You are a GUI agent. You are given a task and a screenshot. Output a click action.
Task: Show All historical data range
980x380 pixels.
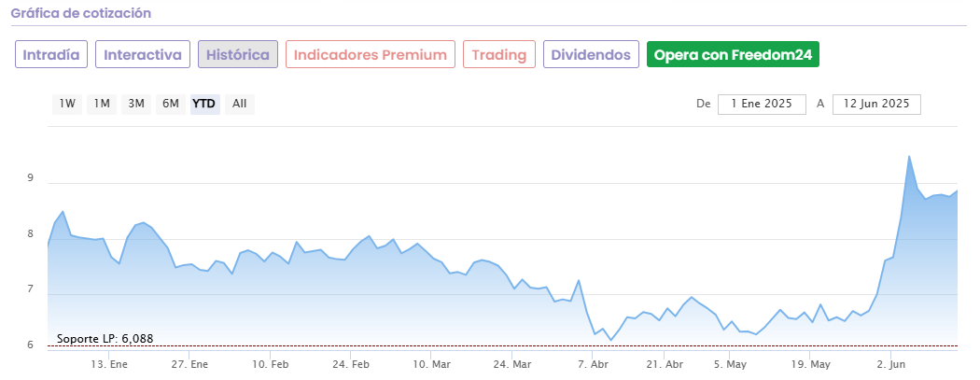tap(239, 104)
